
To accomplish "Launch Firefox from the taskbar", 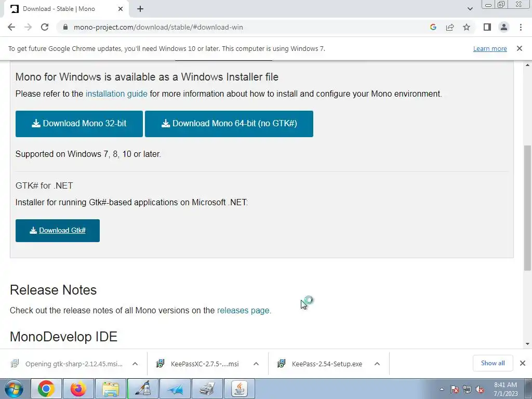I will 78,389.
